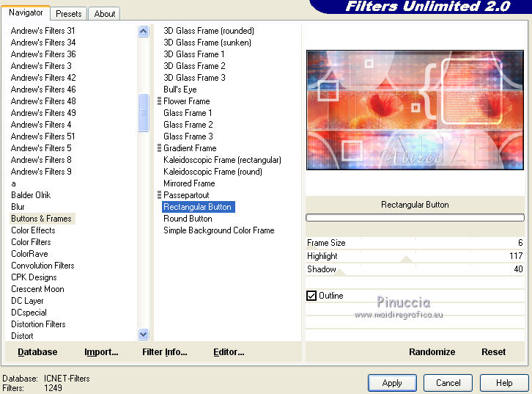Choose the Passepartout filter
532x394 pixels.
click(x=186, y=195)
